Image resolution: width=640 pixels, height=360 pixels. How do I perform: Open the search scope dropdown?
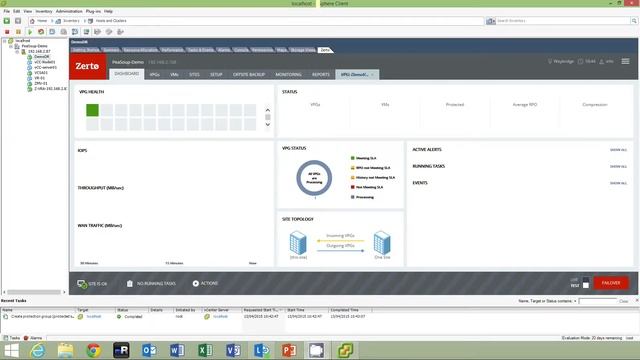[491, 21]
